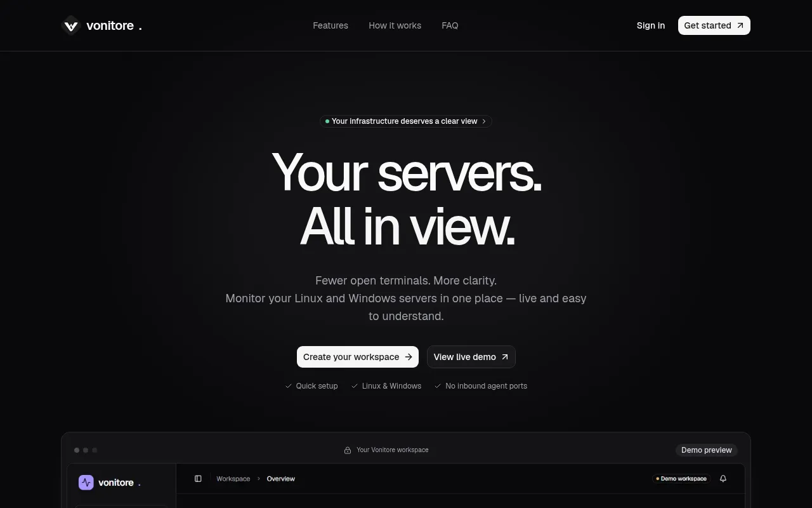The width and height of the screenshot is (812, 508).
Task: Click the Get started button
Action: (x=714, y=25)
